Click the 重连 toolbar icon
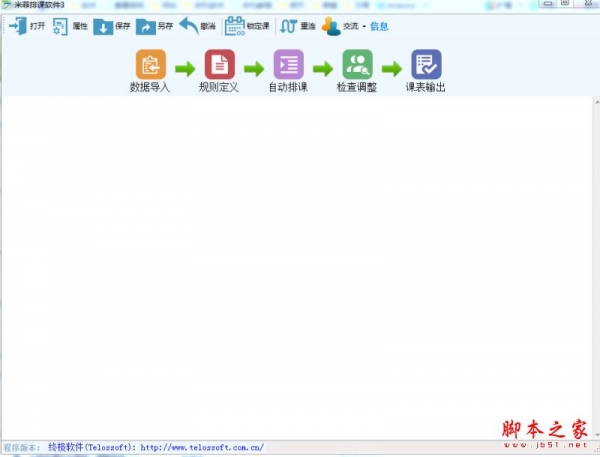Viewport: 600px width, 457px height. (x=289, y=26)
